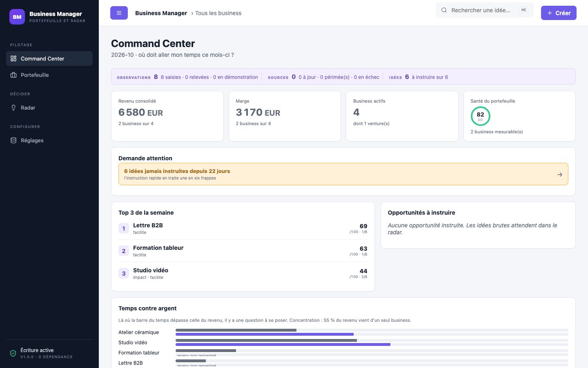Viewport: 588px width, 368px height.
Task: Click the Portefeuille briefcase icon
Action: (x=13, y=75)
